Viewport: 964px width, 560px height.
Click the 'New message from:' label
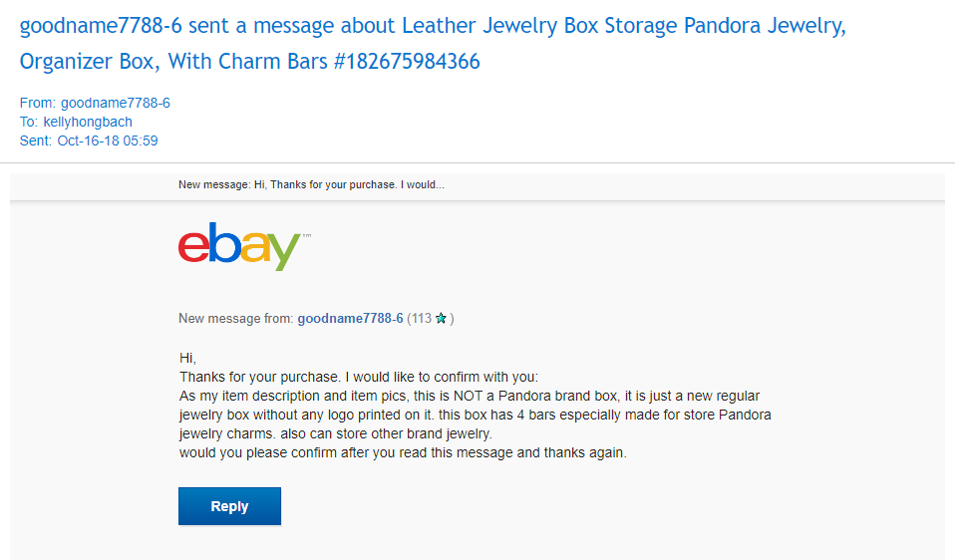236,319
